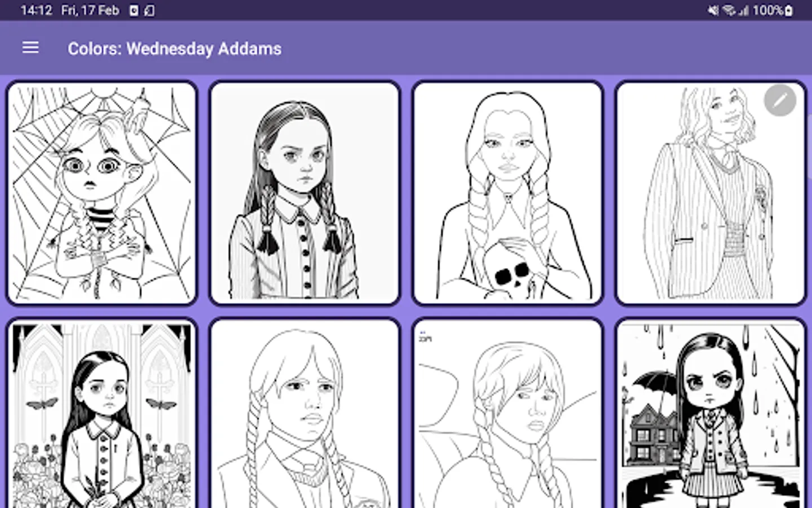Tap the cast notification icon in the status bar

pos(149,10)
